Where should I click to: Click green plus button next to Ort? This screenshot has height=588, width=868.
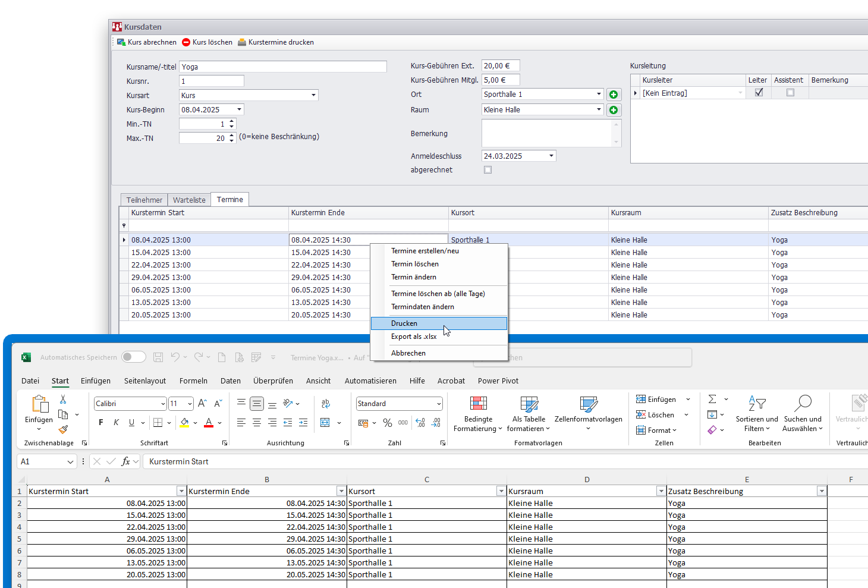tap(614, 95)
